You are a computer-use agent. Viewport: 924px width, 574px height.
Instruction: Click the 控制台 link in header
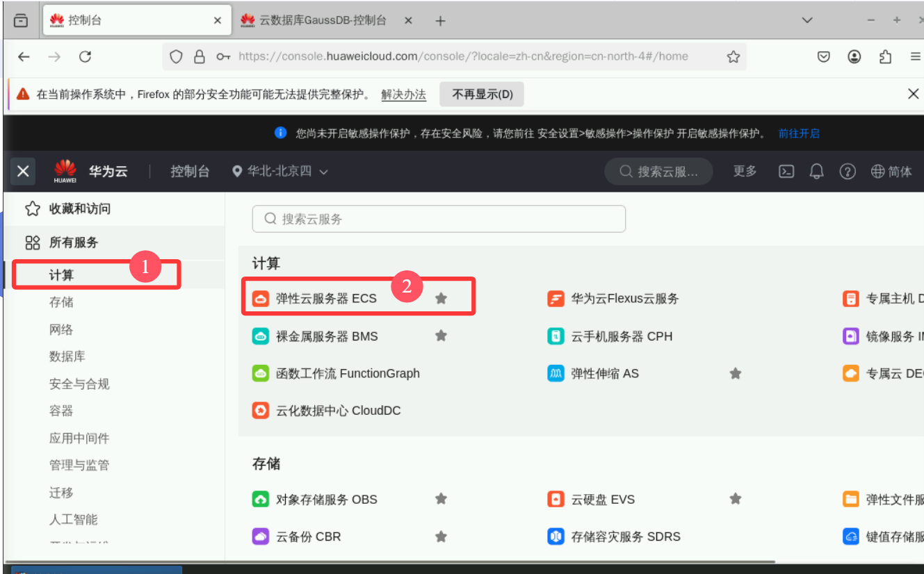190,171
